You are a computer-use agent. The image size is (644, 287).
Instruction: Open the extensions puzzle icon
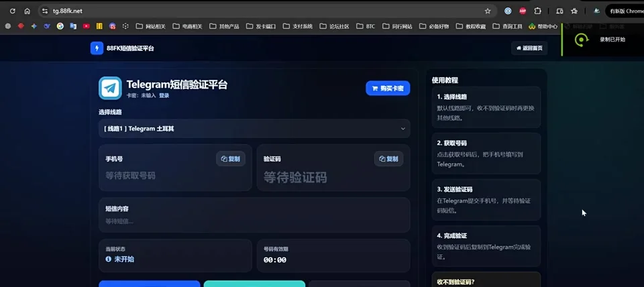(537, 11)
